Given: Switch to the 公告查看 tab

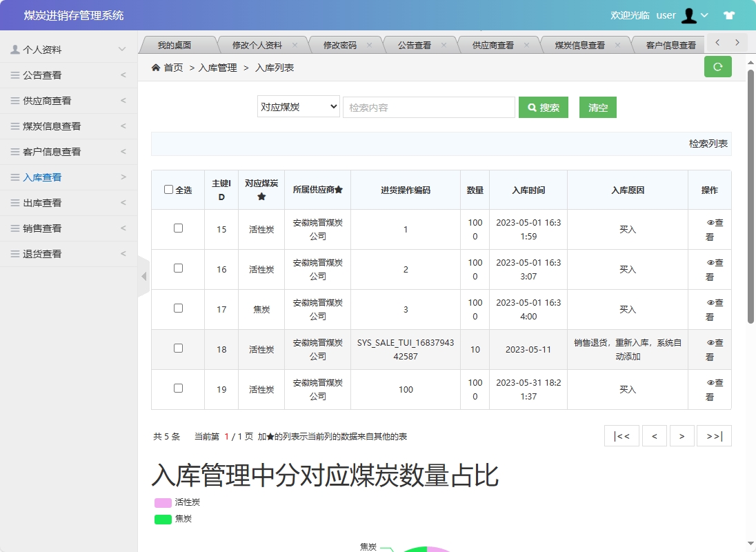Looking at the screenshot, I should point(414,43).
